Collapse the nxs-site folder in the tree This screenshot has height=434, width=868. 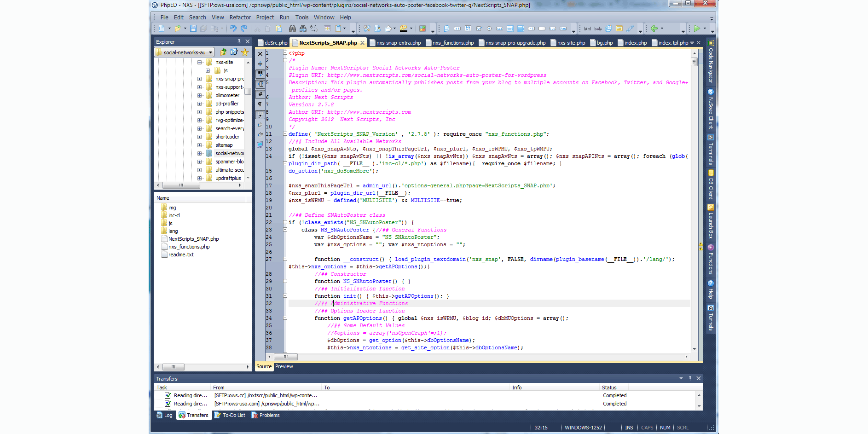200,62
